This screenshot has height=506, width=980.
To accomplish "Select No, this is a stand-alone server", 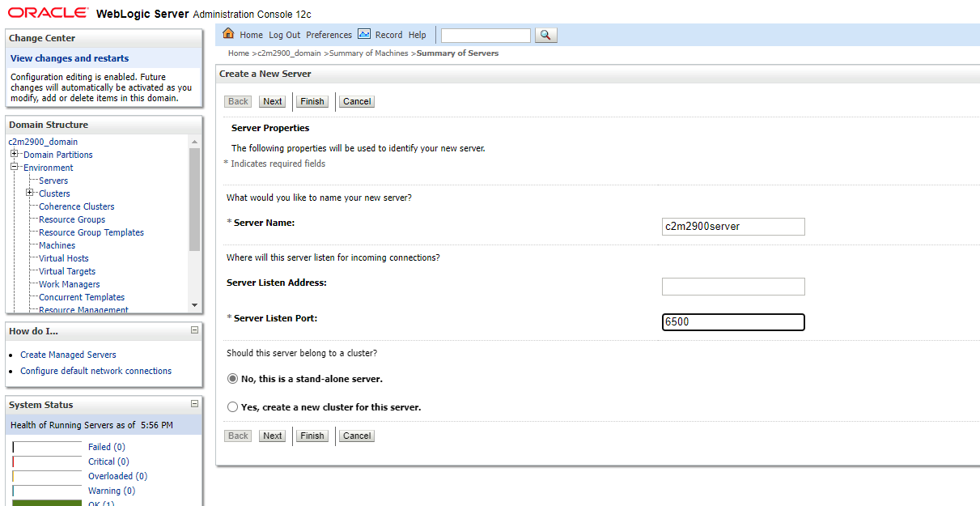I will 233,379.
